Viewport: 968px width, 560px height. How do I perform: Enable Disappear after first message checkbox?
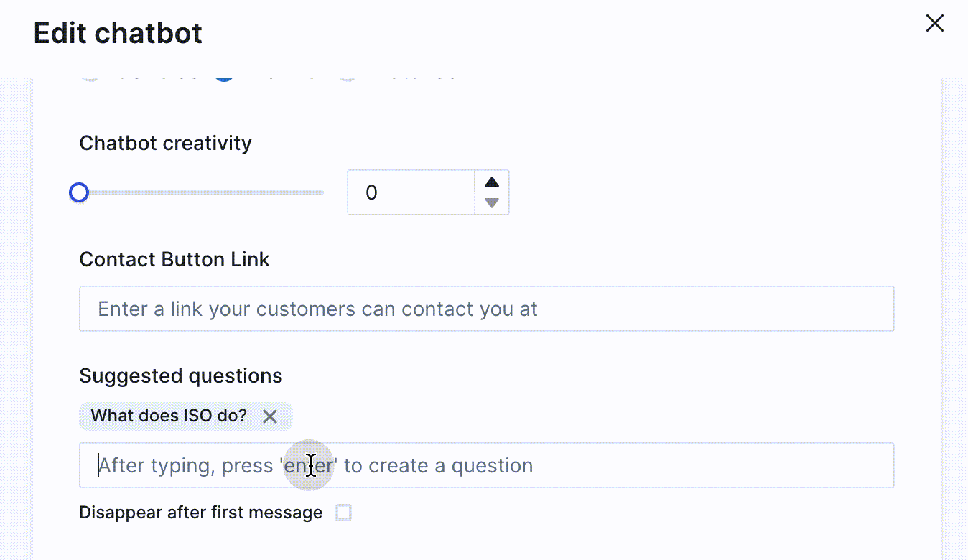point(344,513)
